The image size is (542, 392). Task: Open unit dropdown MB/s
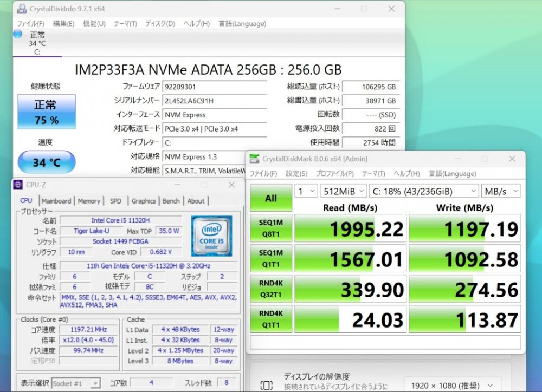coord(501,191)
